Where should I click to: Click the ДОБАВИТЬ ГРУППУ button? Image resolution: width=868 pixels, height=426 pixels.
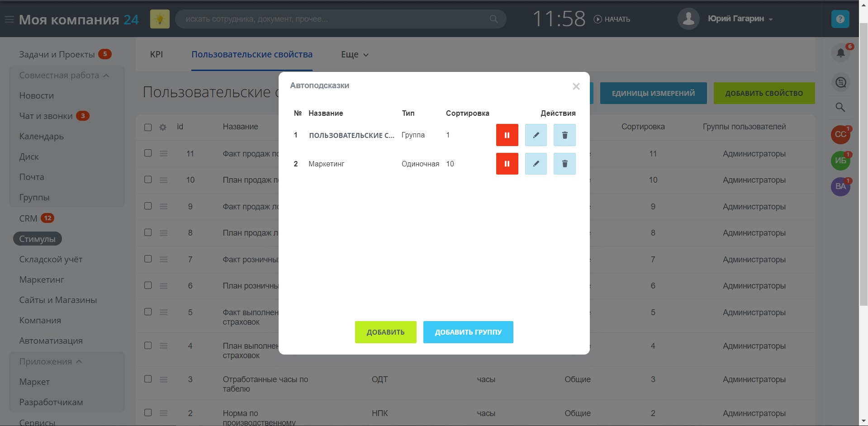click(468, 332)
